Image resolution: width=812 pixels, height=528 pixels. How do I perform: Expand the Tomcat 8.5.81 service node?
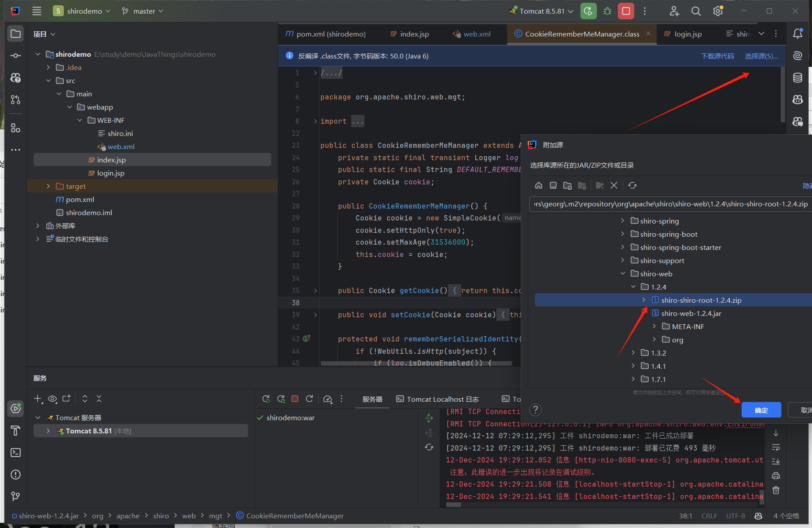(48, 431)
